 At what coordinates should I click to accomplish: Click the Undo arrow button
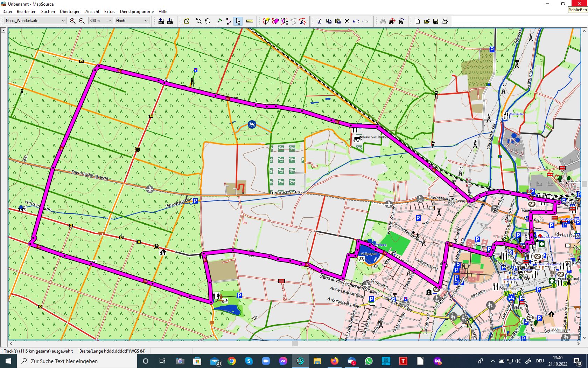(x=356, y=21)
